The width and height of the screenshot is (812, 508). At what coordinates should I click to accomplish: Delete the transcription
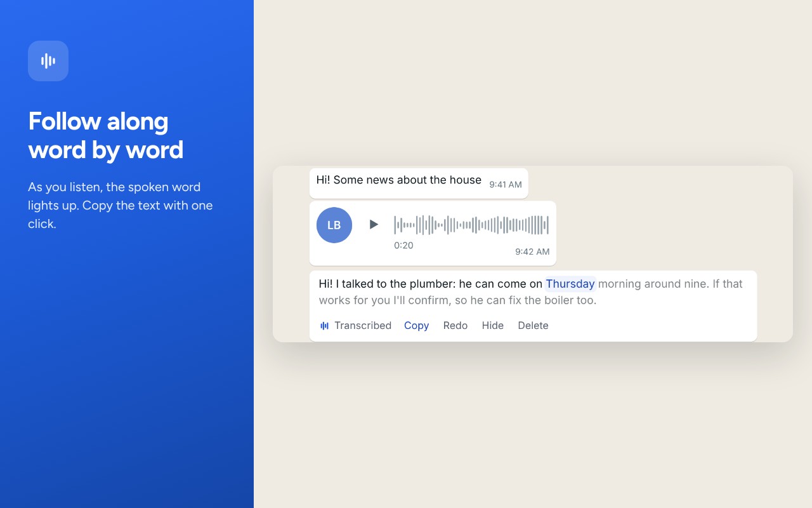pyautogui.click(x=533, y=326)
